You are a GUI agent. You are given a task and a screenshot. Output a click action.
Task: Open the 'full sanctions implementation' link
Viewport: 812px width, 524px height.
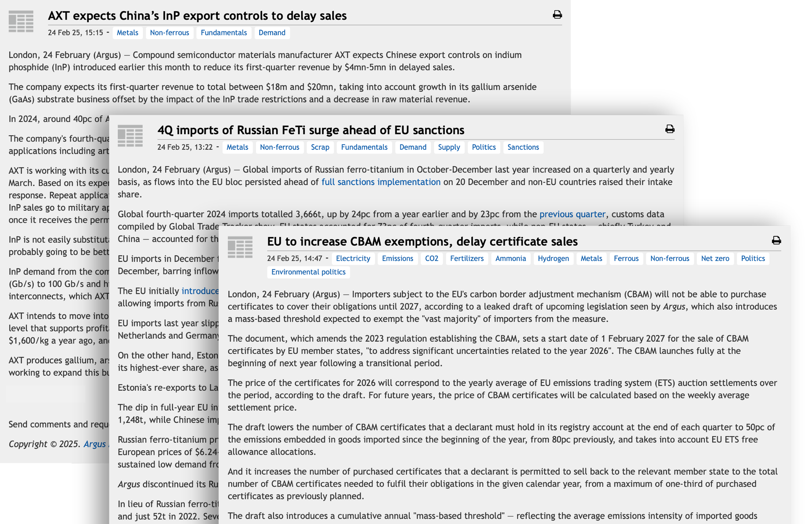(x=381, y=182)
